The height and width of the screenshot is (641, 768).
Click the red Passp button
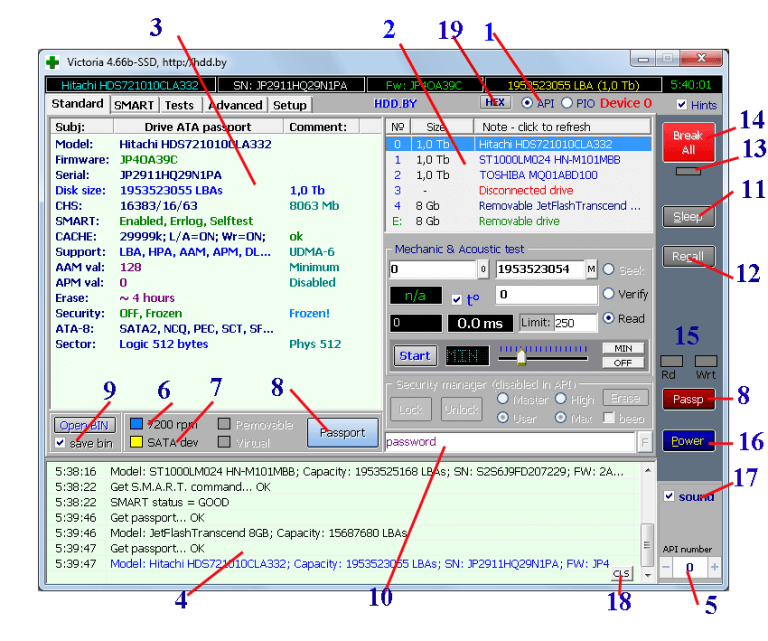686,399
